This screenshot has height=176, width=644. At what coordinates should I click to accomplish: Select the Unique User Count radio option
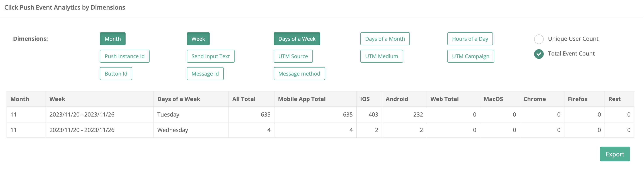point(538,39)
